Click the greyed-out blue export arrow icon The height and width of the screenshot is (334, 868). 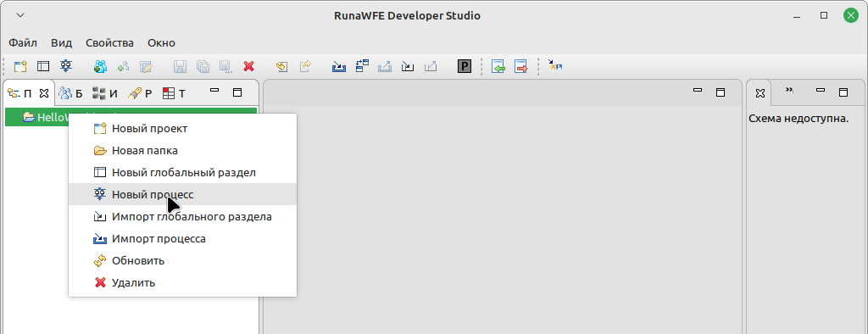tap(385, 66)
